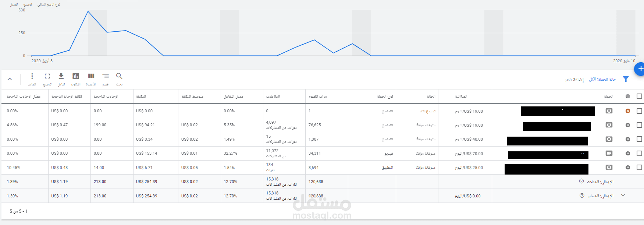Select the removed campaign row checkbox
Screen dimensions: 644x225
coord(639,111)
